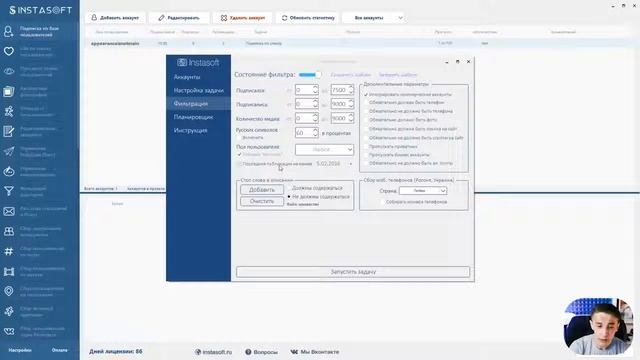Open the 'Планировщик' section
Viewport: 640px width, 360px height.
click(193, 117)
